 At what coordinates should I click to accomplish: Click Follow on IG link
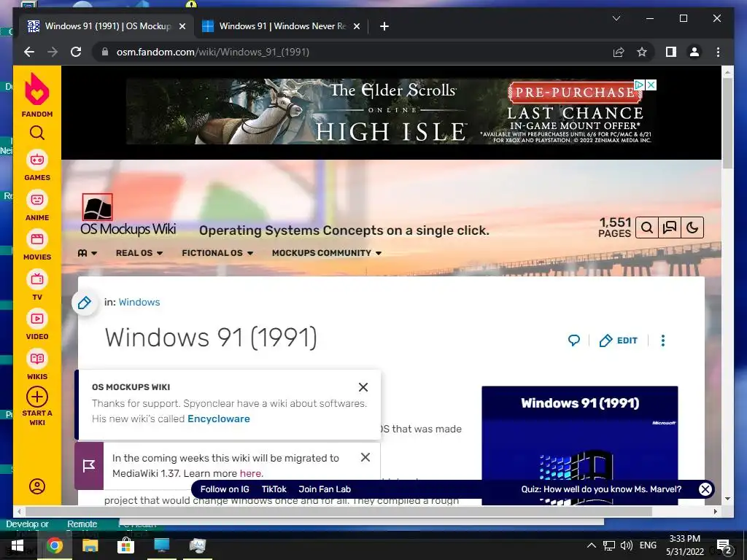click(225, 489)
